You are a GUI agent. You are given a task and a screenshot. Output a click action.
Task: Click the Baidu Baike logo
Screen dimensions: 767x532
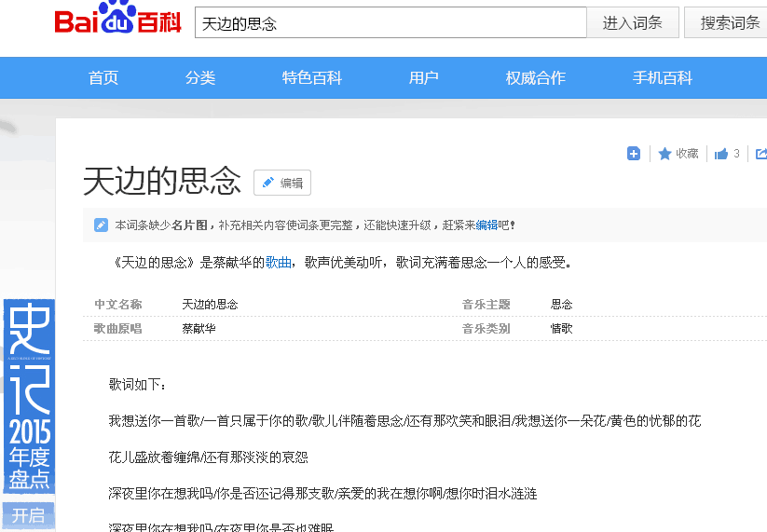pyautogui.click(x=117, y=20)
